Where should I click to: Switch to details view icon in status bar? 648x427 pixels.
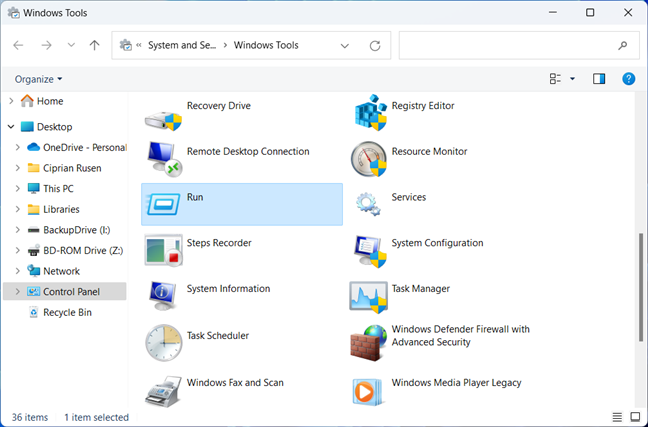617,417
